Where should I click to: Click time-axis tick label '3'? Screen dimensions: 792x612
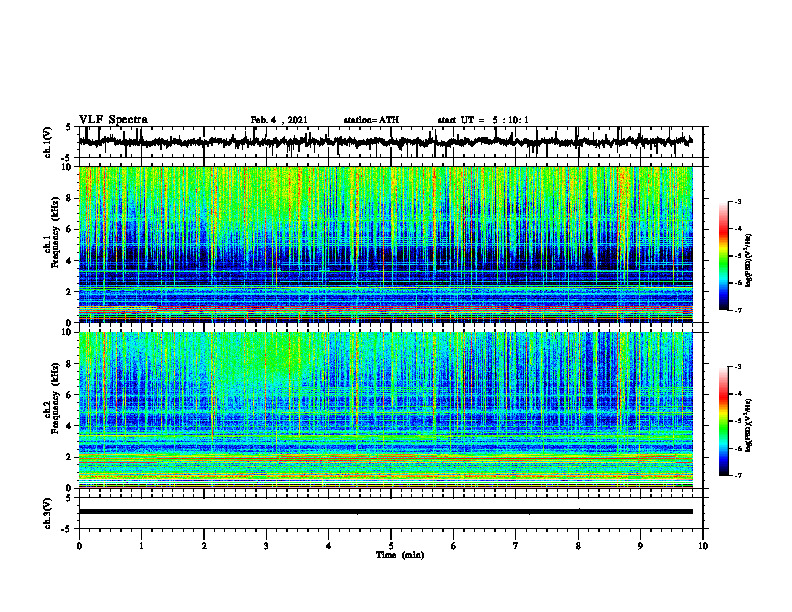coord(266,546)
